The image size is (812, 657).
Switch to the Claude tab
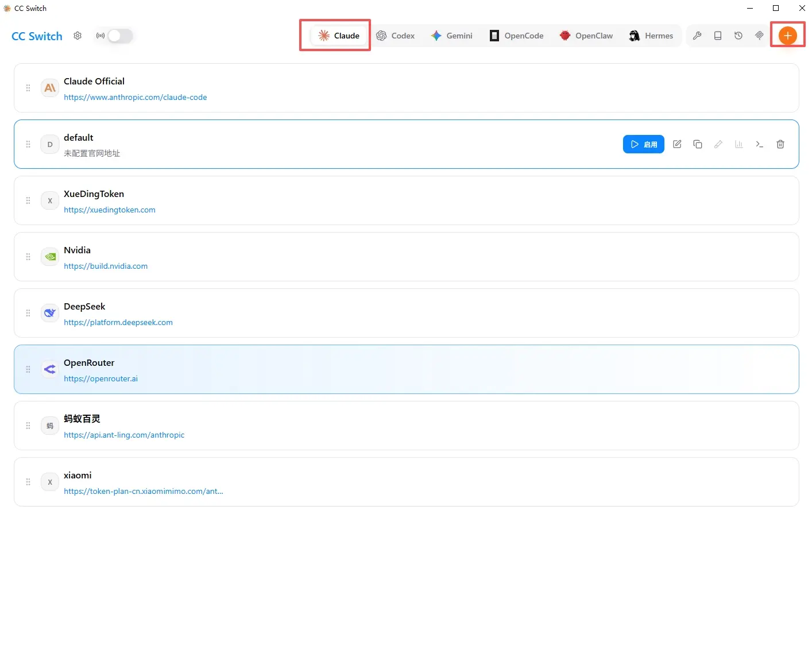339,36
